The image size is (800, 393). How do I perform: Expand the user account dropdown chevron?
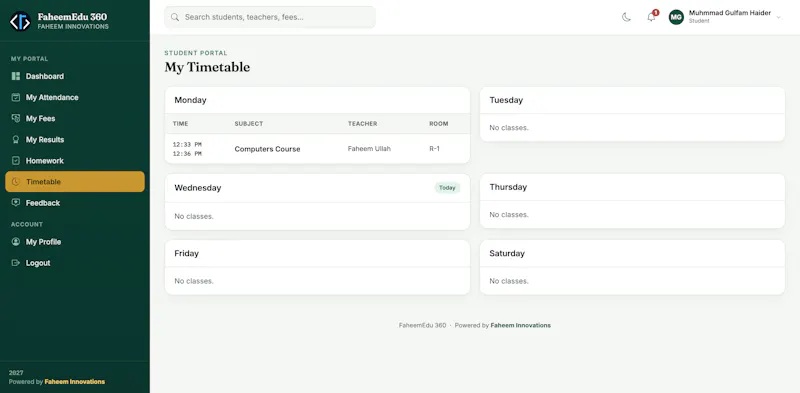click(779, 17)
